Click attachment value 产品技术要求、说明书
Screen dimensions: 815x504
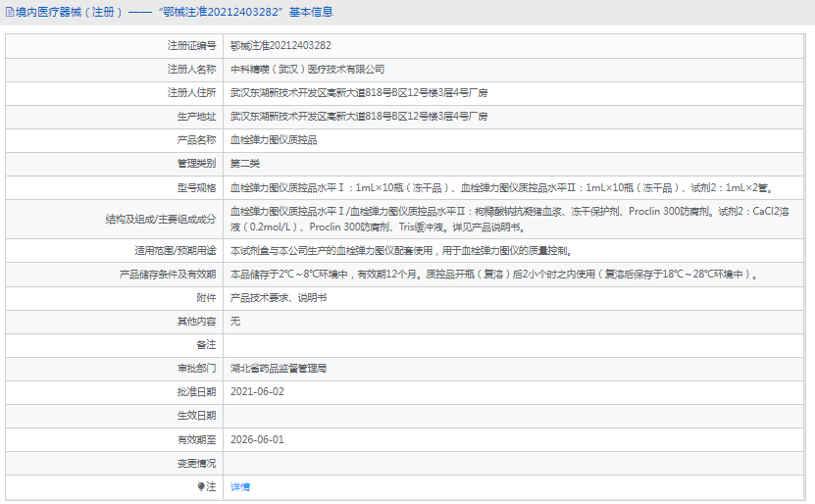click(x=279, y=298)
